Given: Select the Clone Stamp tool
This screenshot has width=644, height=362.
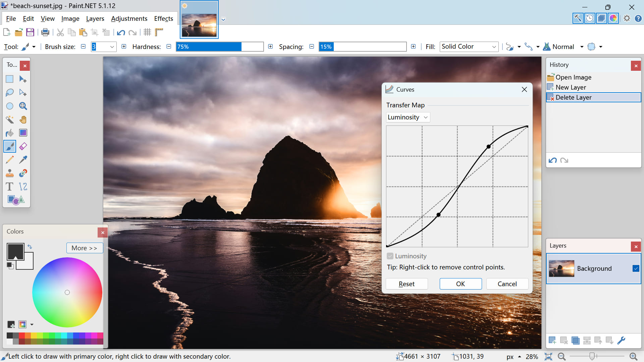Looking at the screenshot, I should (x=9, y=173).
